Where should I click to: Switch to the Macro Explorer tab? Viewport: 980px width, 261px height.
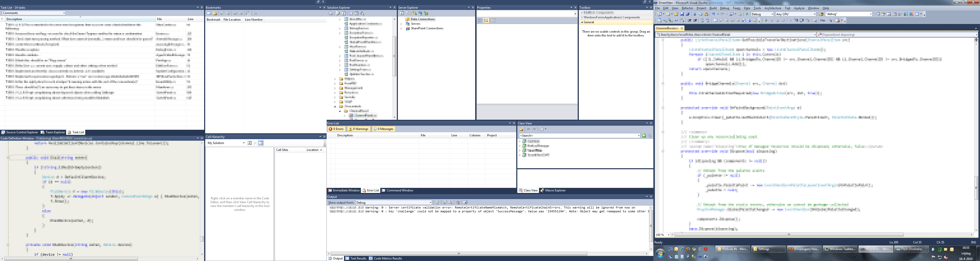coord(553,190)
